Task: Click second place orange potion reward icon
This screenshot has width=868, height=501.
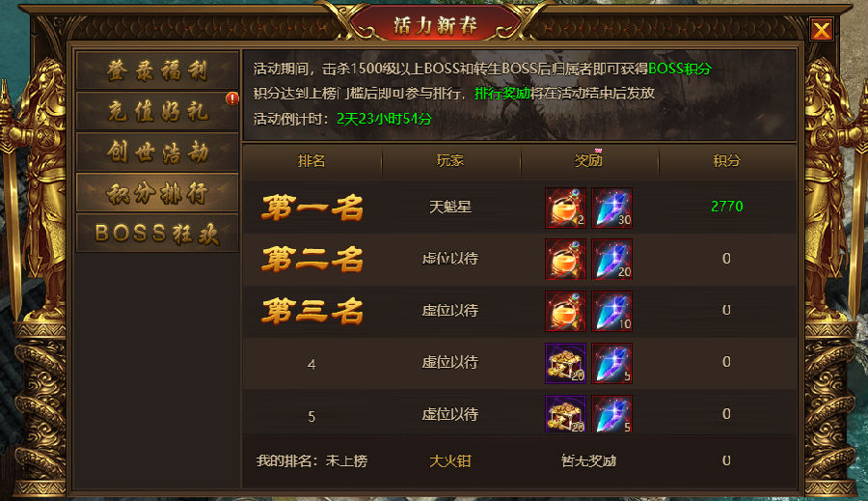Action: 565,260
